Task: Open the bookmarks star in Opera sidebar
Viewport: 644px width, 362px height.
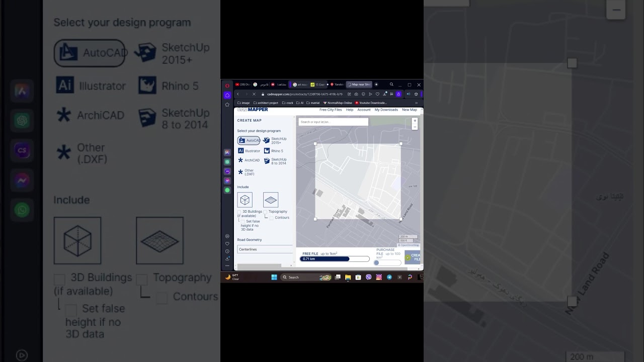Action: pos(227,105)
